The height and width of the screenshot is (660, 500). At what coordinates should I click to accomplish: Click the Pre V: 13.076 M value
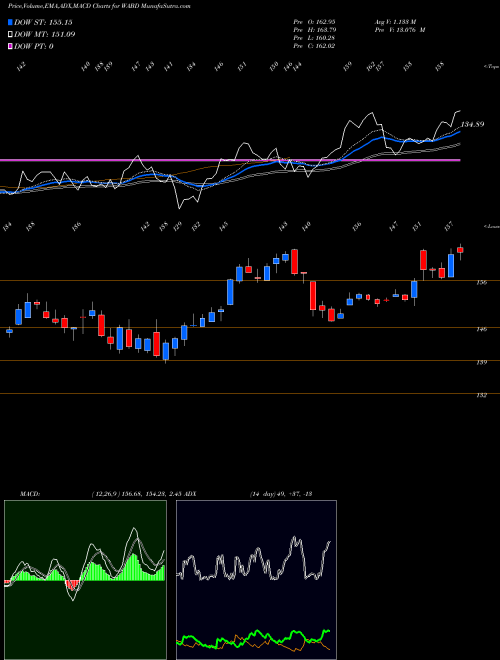coord(399,30)
